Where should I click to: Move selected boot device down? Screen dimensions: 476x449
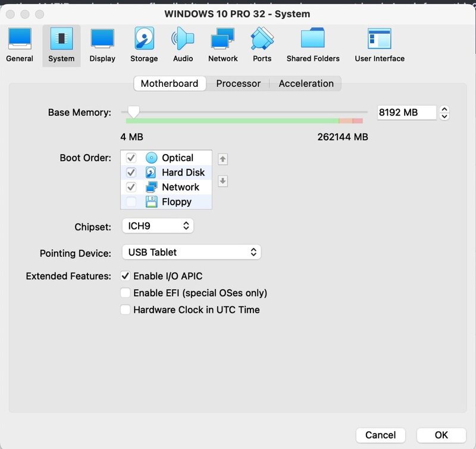pyautogui.click(x=223, y=181)
